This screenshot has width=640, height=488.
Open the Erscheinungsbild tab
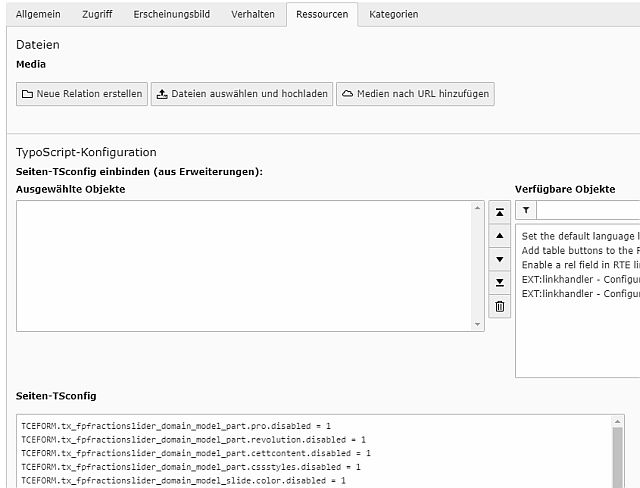[x=171, y=14]
